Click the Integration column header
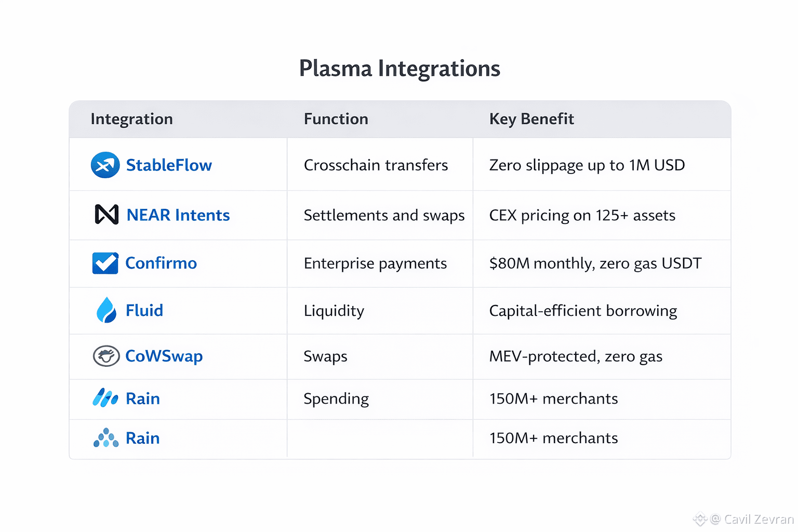This screenshot has width=798, height=532. [x=131, y=119]
